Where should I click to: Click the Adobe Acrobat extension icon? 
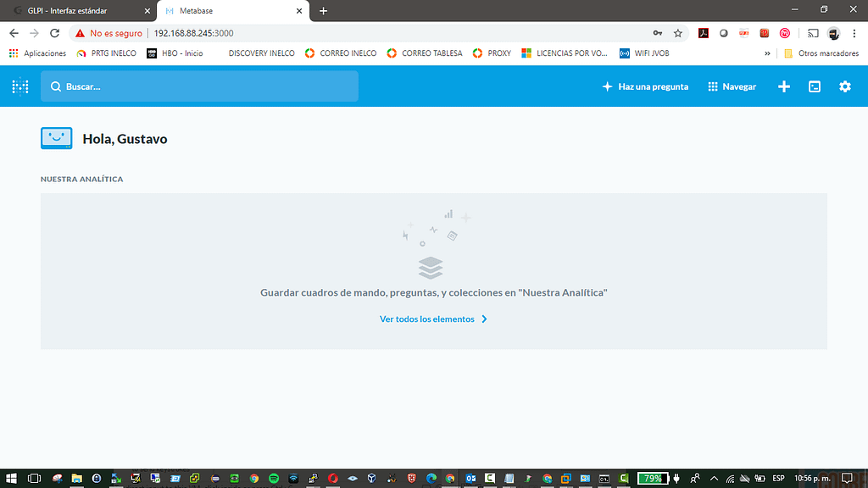[703, 33]
